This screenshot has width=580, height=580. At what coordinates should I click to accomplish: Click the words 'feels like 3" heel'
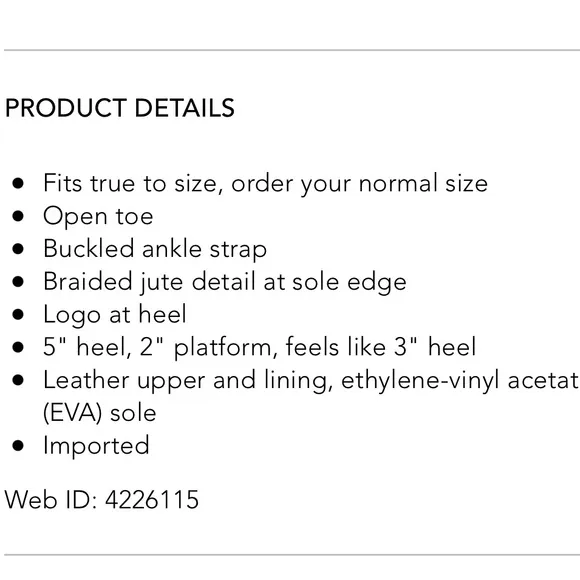point(381,347)
